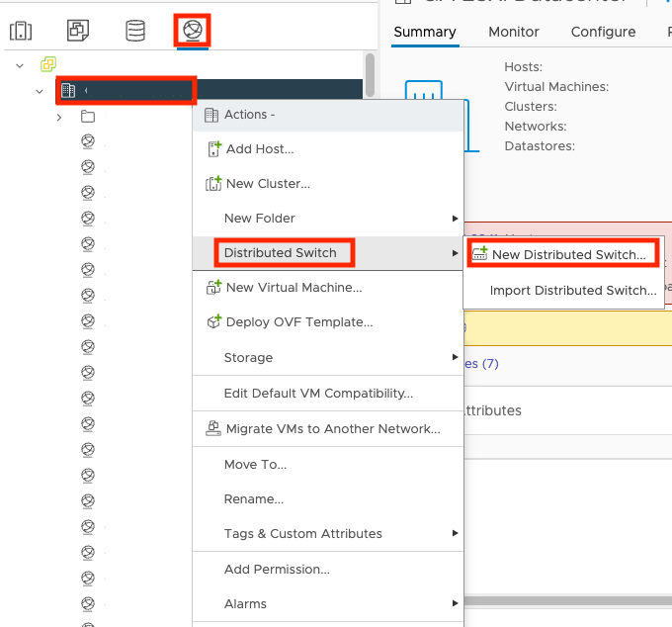Image resolution: width=672 pixels, height=627 pixels.
Task: Open the Configure tab
Action: pyautogui.click(x=603, y=32)
